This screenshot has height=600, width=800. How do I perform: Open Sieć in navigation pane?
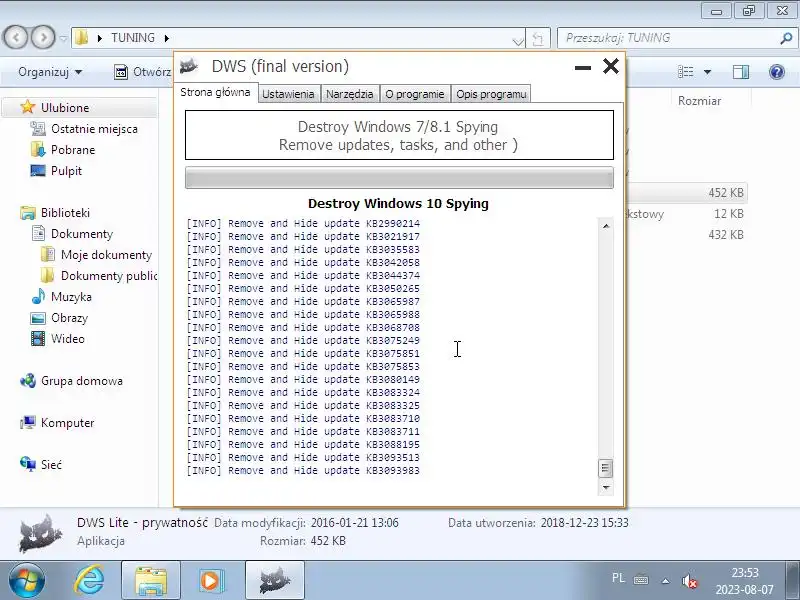click(51, 464)
